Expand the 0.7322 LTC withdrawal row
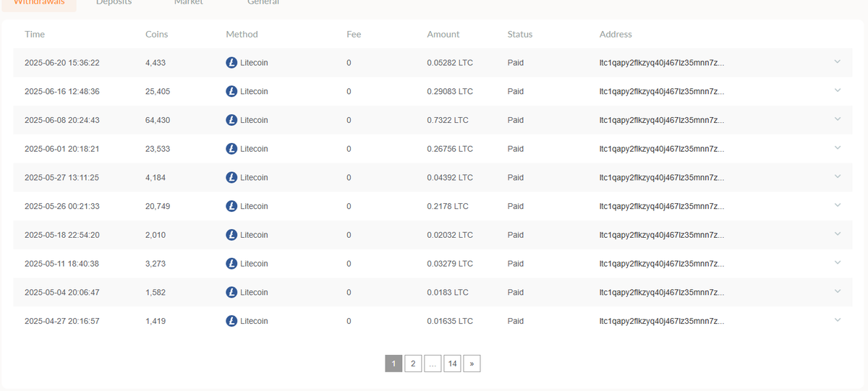 pos(838,119)
